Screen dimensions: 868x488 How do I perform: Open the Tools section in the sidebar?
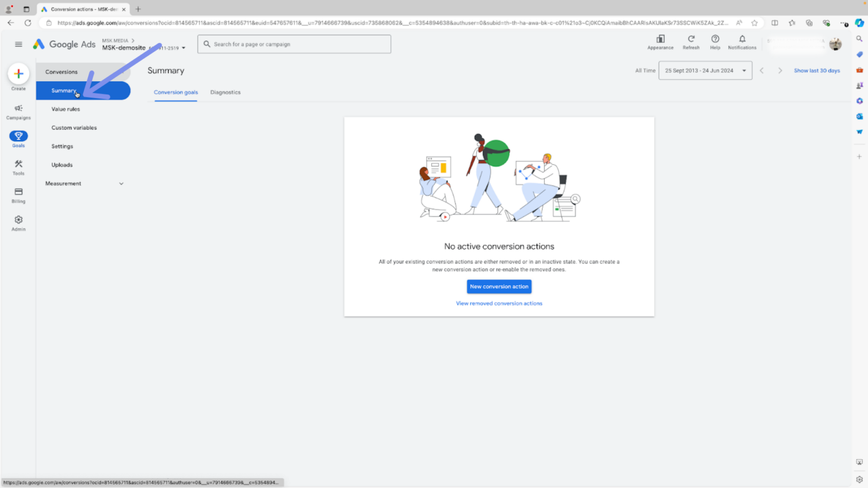click(x=18, y=165)
